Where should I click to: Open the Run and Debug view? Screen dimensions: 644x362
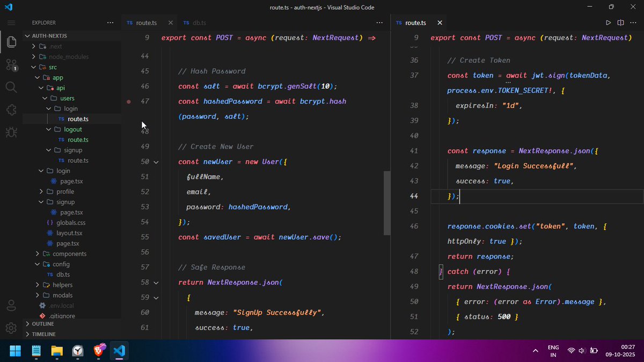11,132
